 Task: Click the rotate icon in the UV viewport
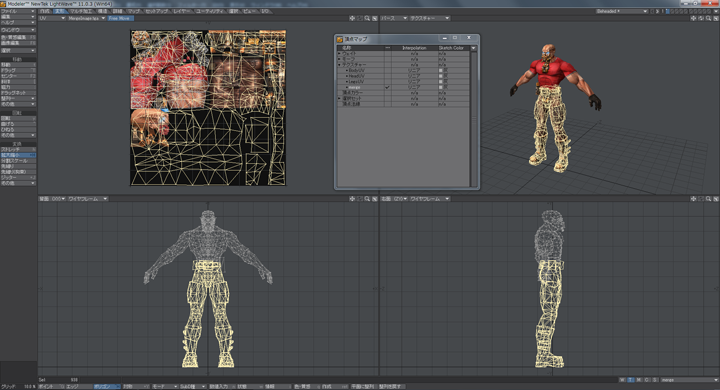click(360, 18)
